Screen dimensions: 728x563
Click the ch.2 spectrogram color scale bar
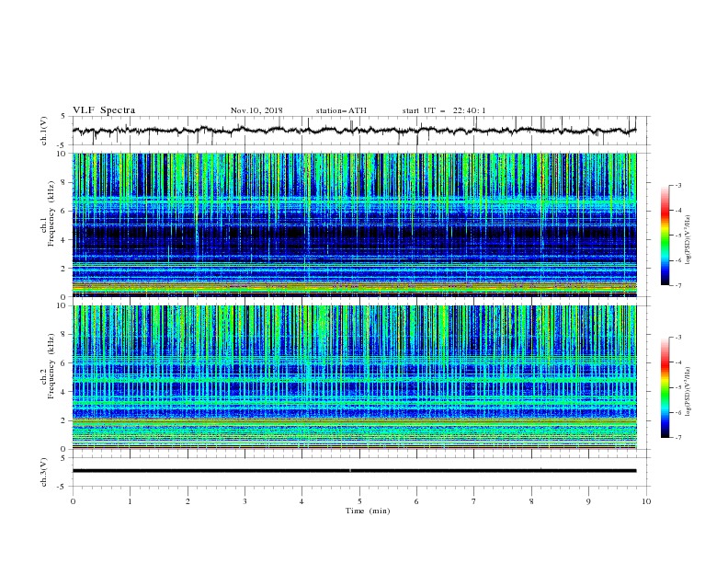pos(665,387)
